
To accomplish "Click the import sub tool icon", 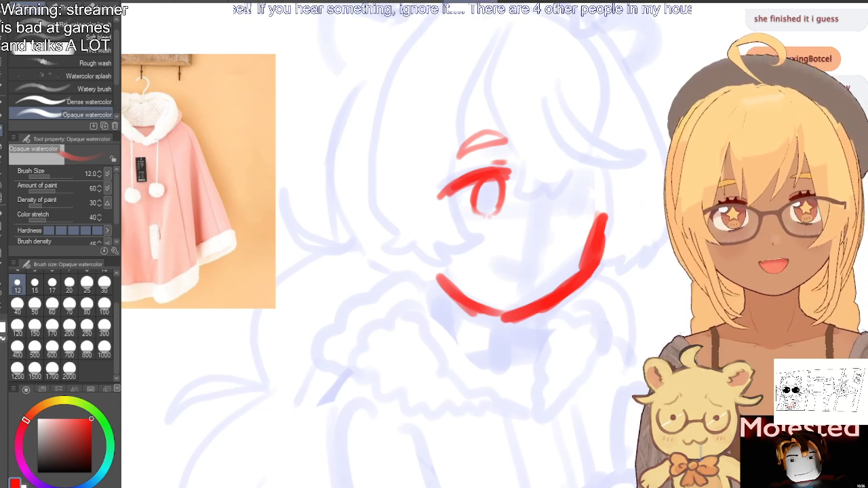I will tap(94, 126).
